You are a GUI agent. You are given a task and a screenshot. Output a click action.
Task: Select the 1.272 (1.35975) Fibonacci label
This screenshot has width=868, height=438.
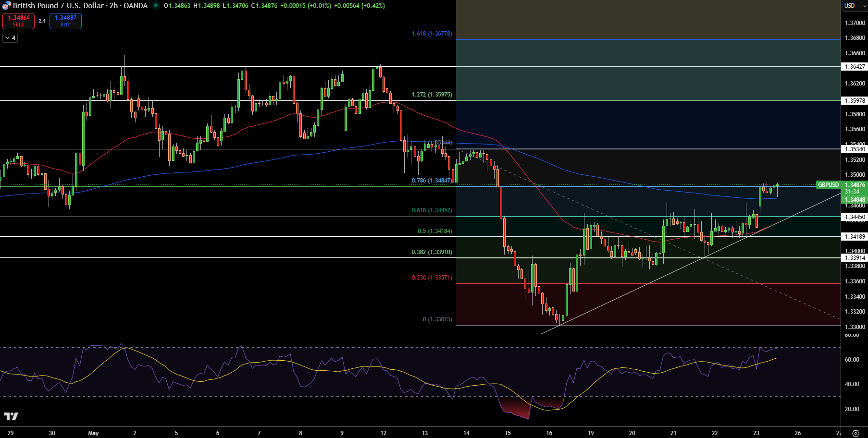point(432,95)
